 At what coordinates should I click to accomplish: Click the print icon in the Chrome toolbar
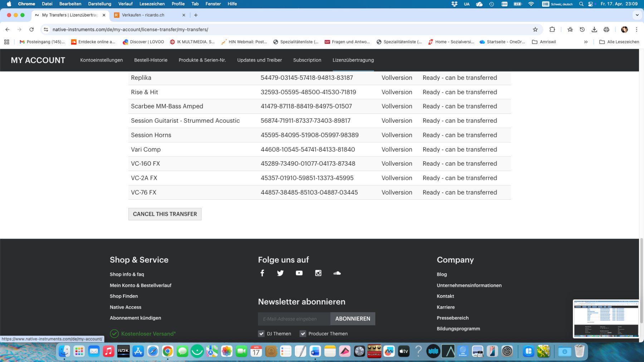tap(606, 30)
